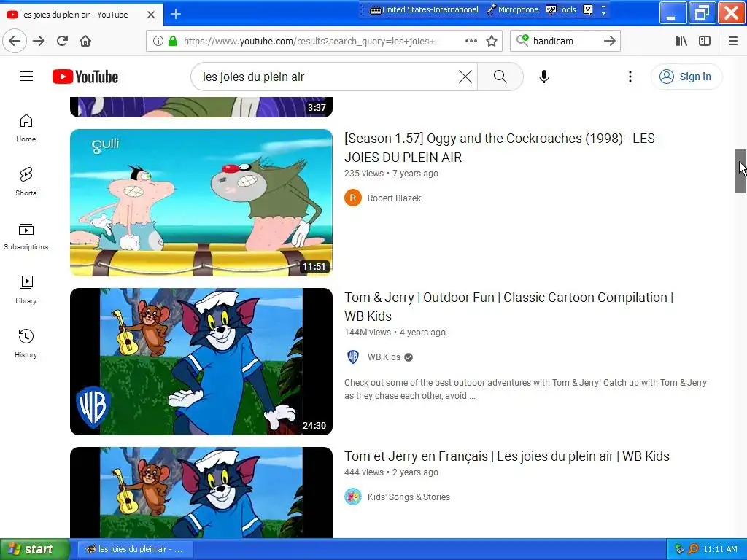The image size is (747, 560).
Task: Click Kids' Songs & Stories avatar
Action: 353,497
